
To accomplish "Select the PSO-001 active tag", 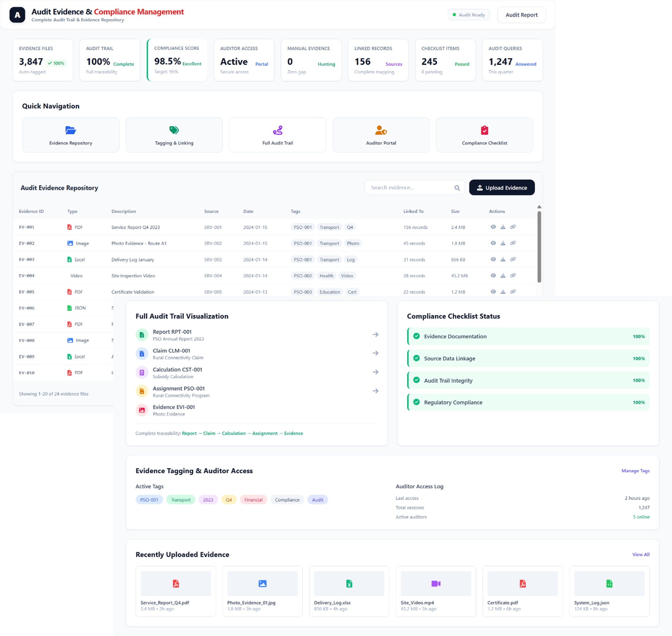I will coord(149,500).
